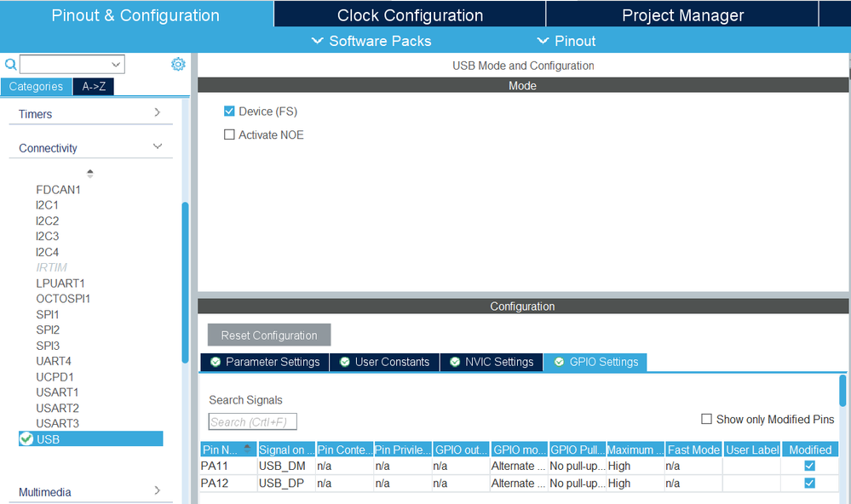The width and height of the screenshot is (851, 504).
Task: Toggle the Modified checkbox for PA12
Action: [809, 483]
